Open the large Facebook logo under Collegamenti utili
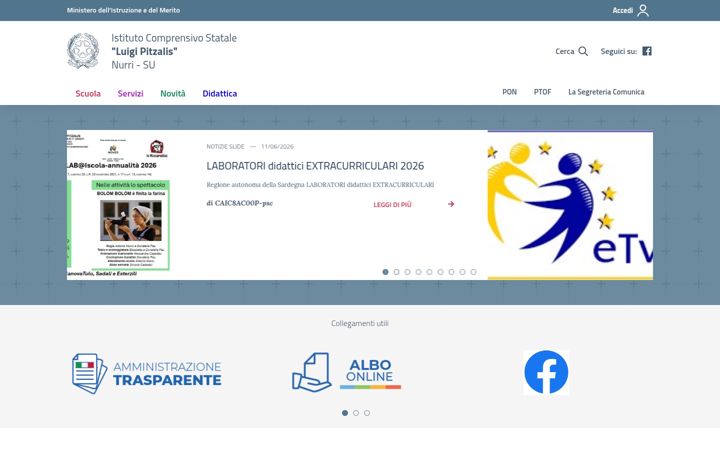 546,372
